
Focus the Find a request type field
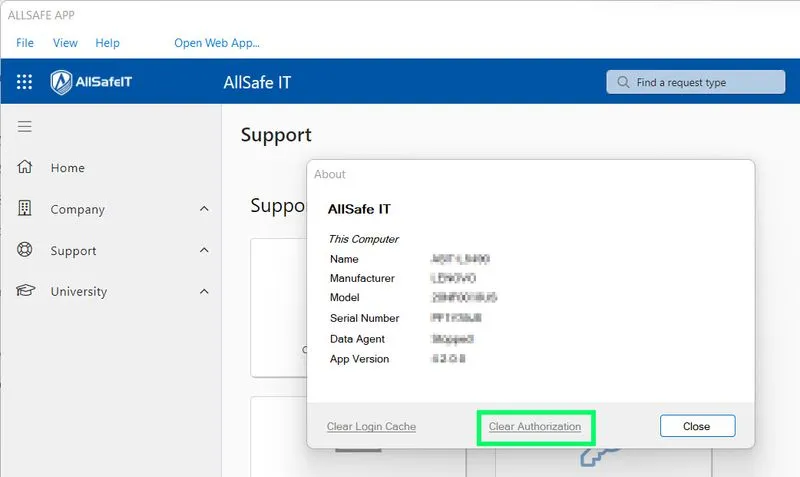(695, 82)
